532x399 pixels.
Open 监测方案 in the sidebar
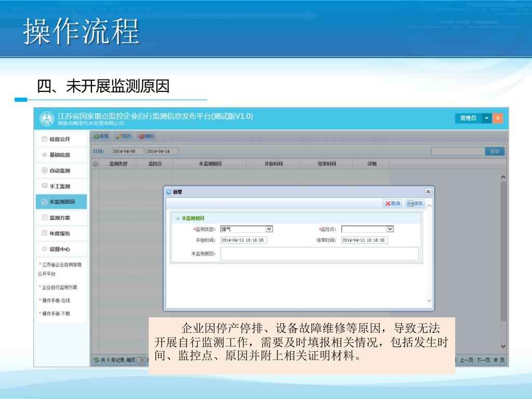[61, 218]
